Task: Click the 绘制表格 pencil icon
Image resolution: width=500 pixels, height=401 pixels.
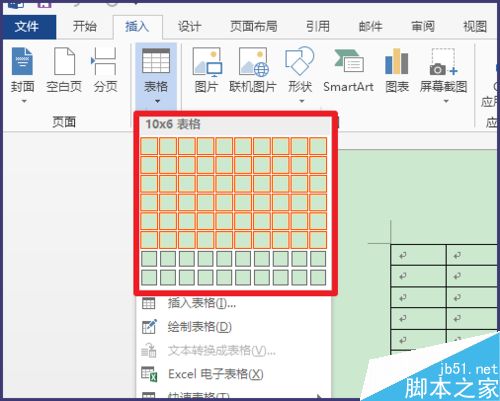Action: (149, 327)
